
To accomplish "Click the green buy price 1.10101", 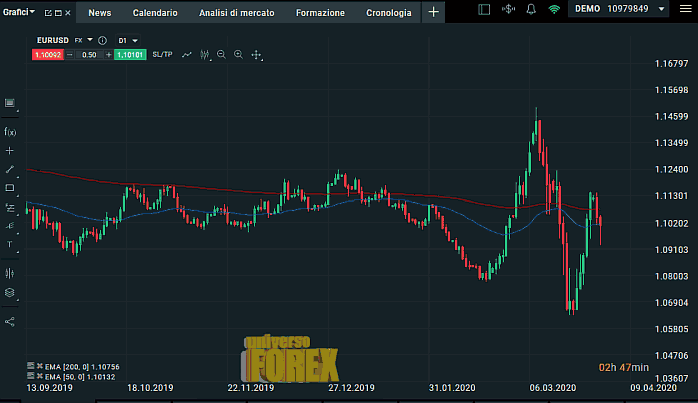I will pos(130,55).
